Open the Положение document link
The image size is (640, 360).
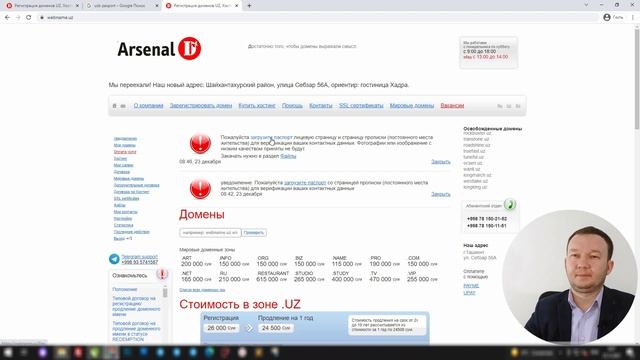(x=125, y=289)
